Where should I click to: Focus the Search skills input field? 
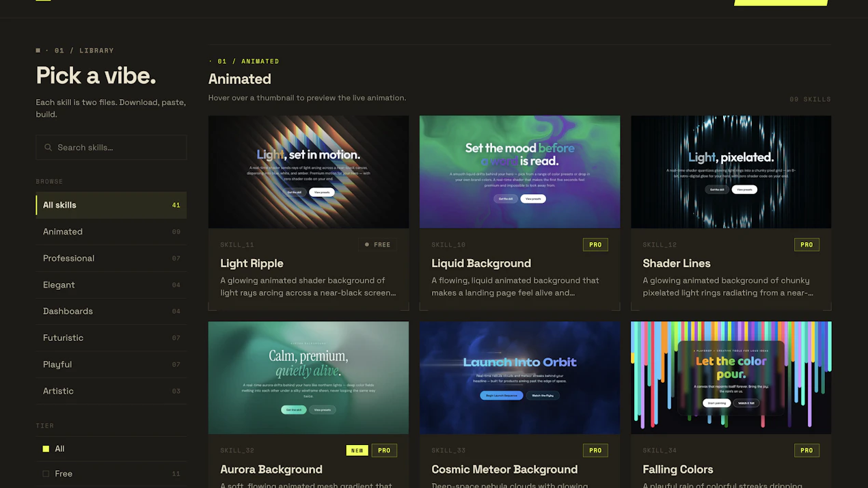(x=111, y=148)
